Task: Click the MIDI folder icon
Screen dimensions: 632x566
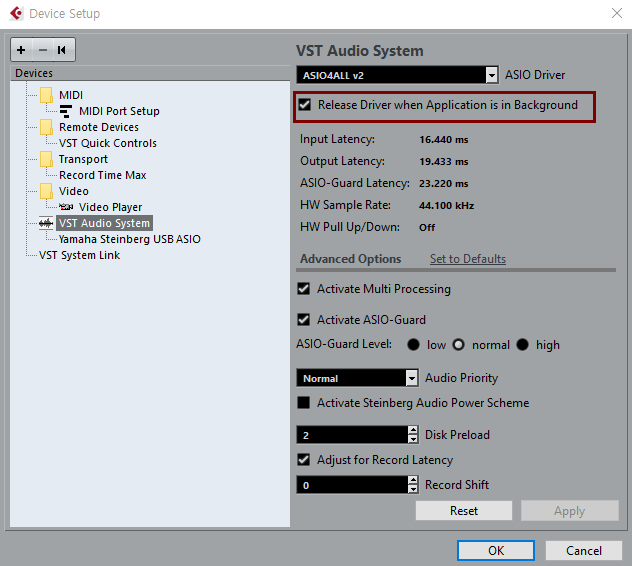Action: (46, 95)
